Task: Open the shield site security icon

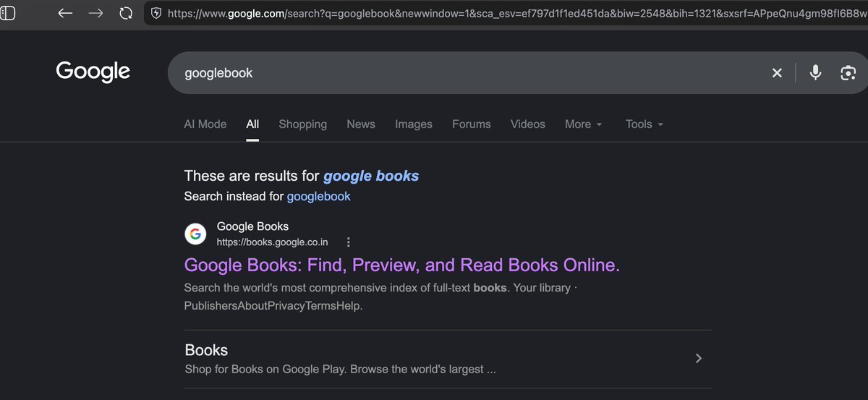Action: [156, 13]
